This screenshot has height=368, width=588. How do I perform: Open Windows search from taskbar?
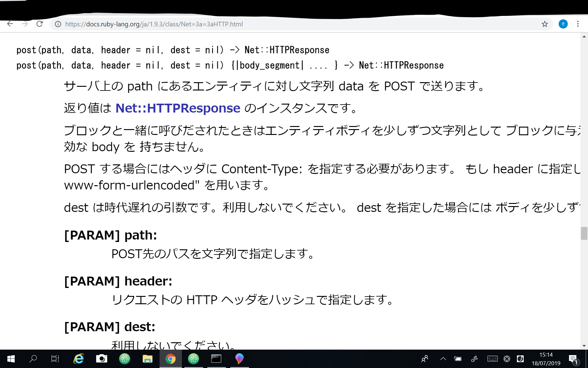coord(33,358)
